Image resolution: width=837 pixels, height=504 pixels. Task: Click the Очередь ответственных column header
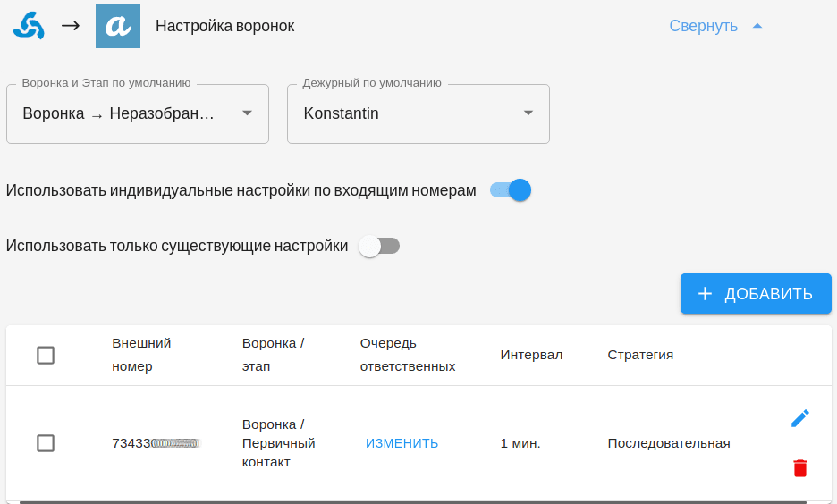coord(408,355)
